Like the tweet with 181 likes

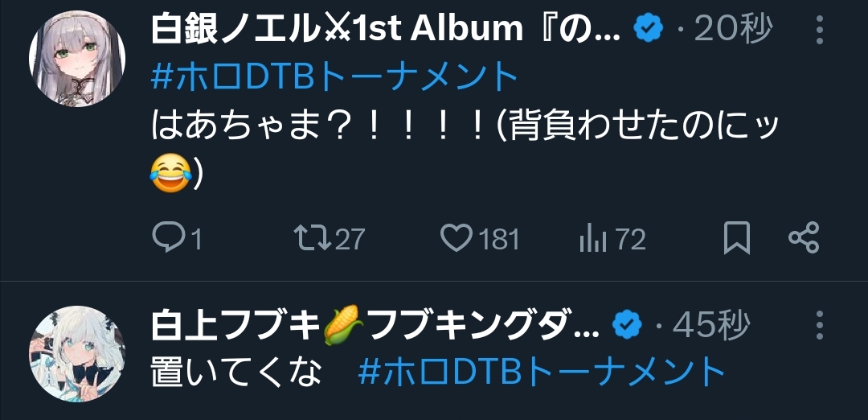tap(479, 239)
